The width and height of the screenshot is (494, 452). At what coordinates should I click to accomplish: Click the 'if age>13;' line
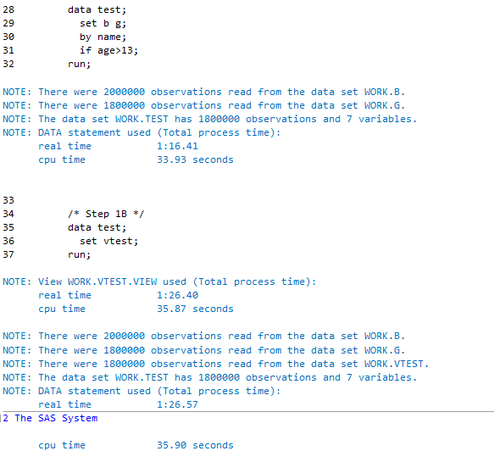click(109, 51)
